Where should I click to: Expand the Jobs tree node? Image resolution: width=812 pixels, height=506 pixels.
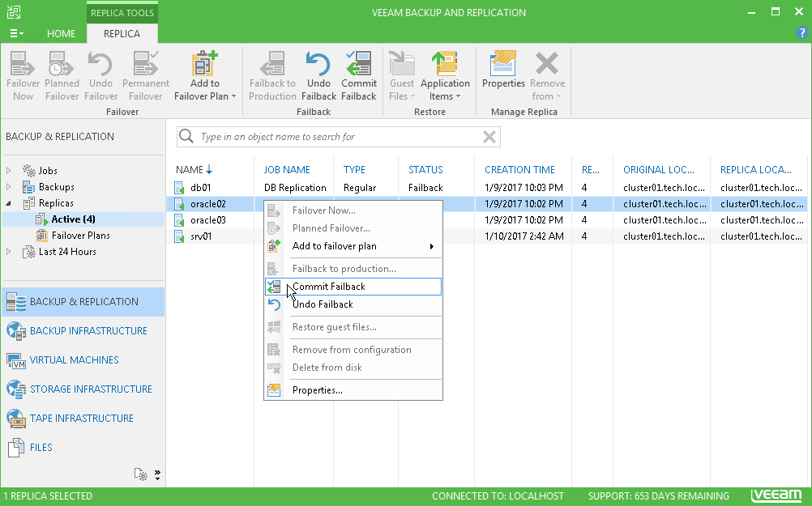8,170
